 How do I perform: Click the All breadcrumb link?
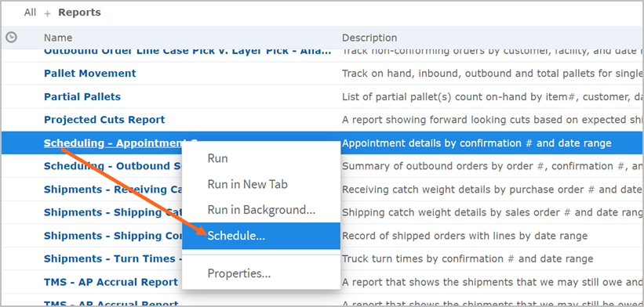point(30,13)
